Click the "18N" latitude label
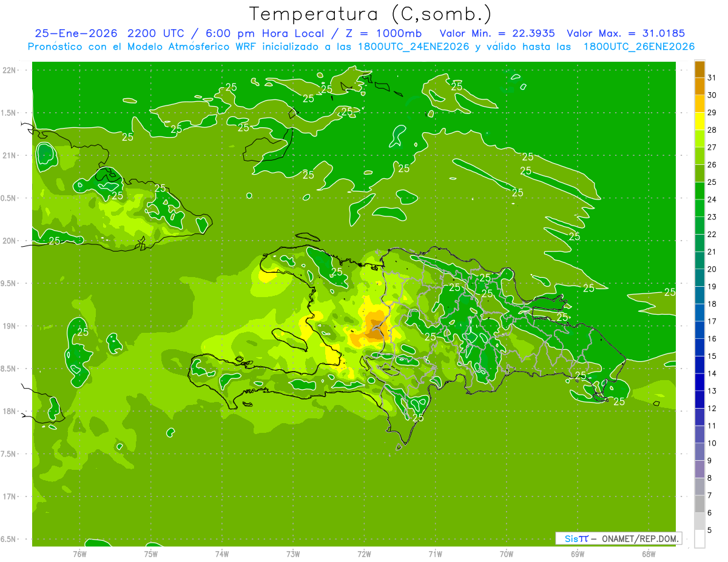Viewport: 728px width, 562px height. tap(9, 411)
